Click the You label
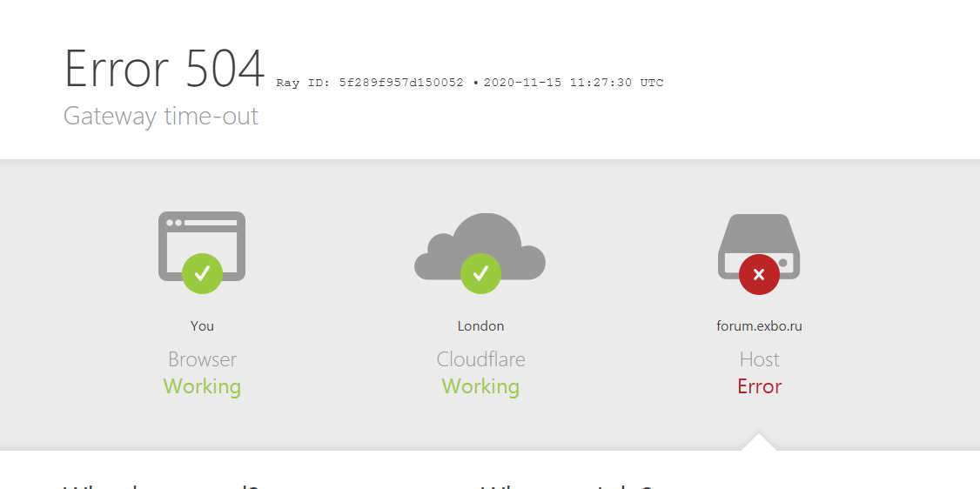 pyautogui.click(x=202, y=326)
